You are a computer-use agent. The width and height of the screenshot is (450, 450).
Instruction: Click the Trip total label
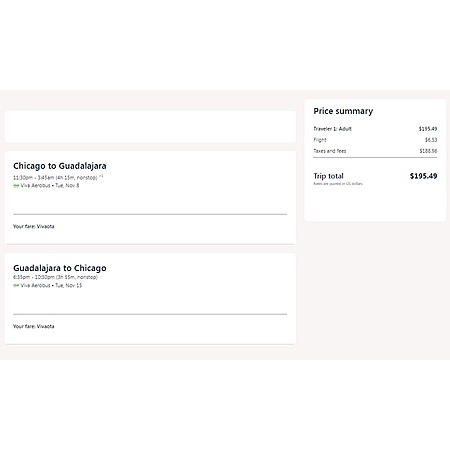pos(328,176)
